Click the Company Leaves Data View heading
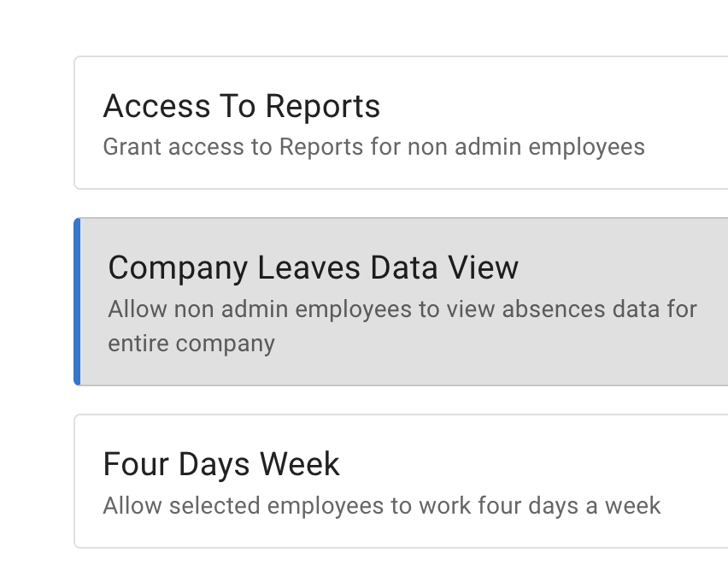Viewport: 728px width, 588px height. coord(313,267)
